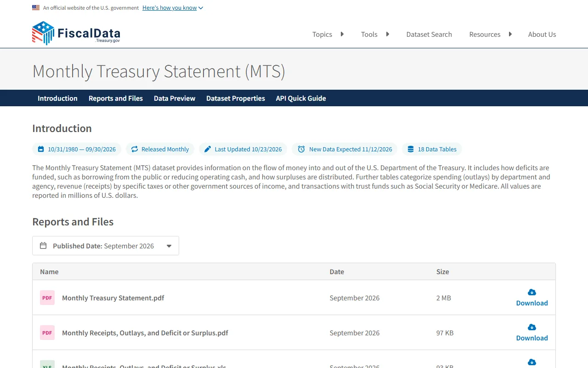Viewport: 588px width, 368px height.
Task: Click the Monthly Treasury Statement (MTS) heading
Action: pos(159,71)
